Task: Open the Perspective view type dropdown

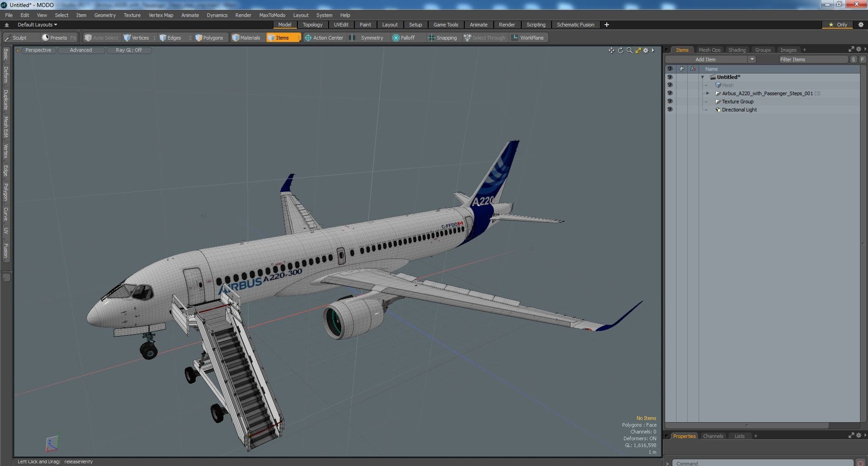Action: point(38,50)
